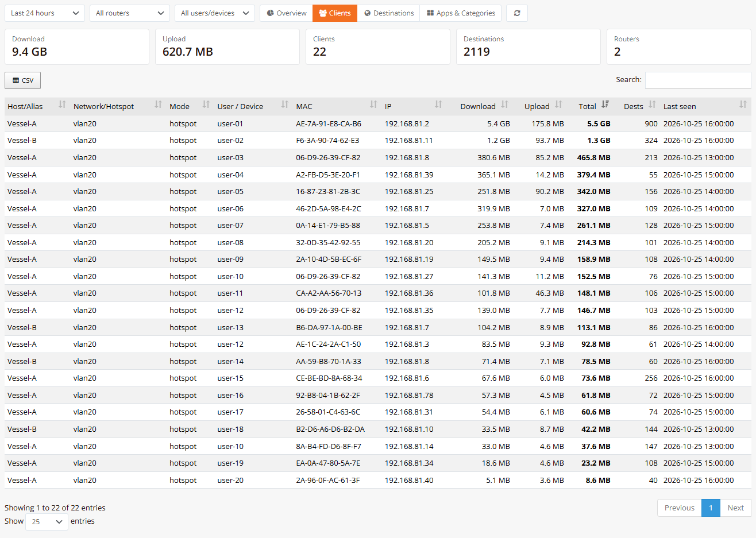Viewport: 756px width, 538px height.
Task: Click the Clients 22 summary card
Action: tap(378, 47)
